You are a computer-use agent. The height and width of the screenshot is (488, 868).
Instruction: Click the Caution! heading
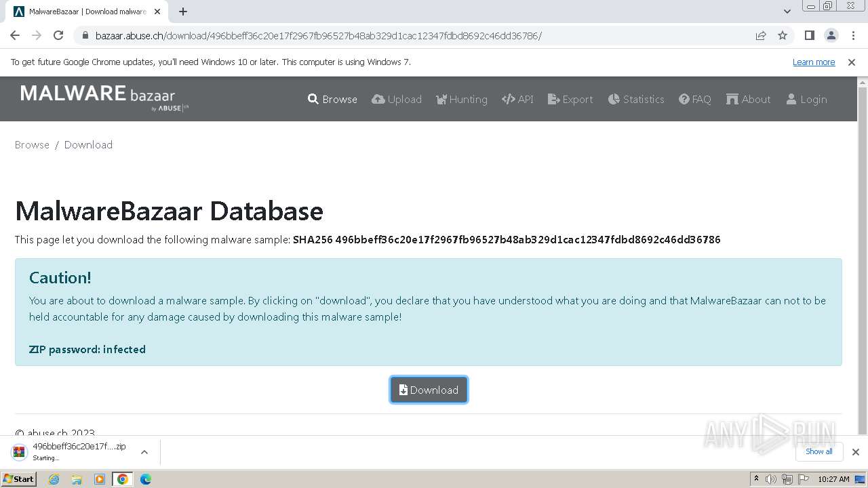(60, 278)
